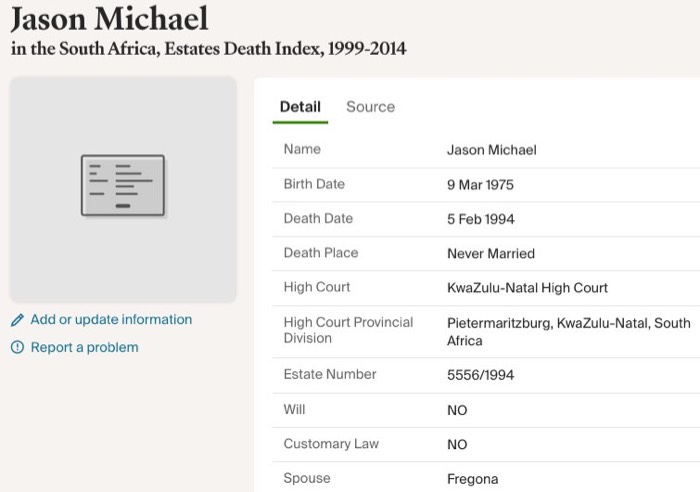Click the Never Married value

[490, 254]
